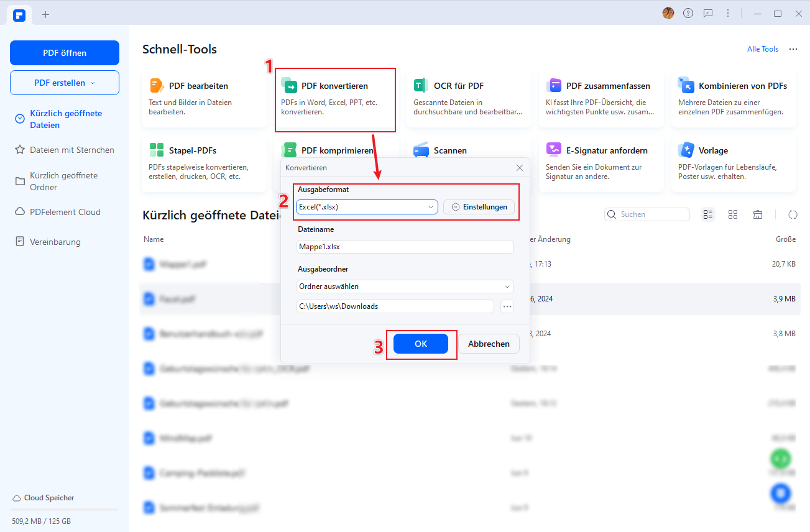Screen dimensions: 810x532
Task: Open Kombinieren von PDFs tool
Action: pyautogui.click(x=734, y=99)
